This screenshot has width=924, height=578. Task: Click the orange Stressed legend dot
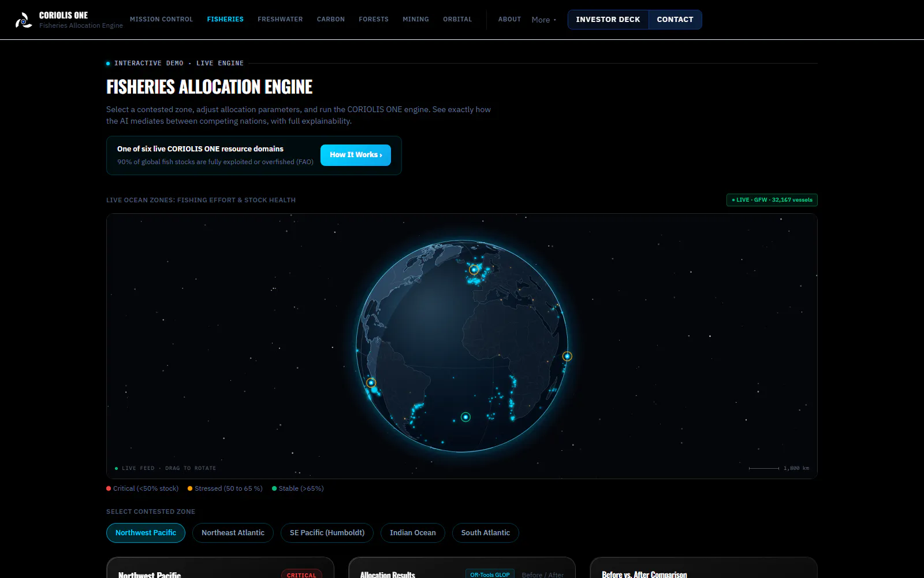(190, 488)
